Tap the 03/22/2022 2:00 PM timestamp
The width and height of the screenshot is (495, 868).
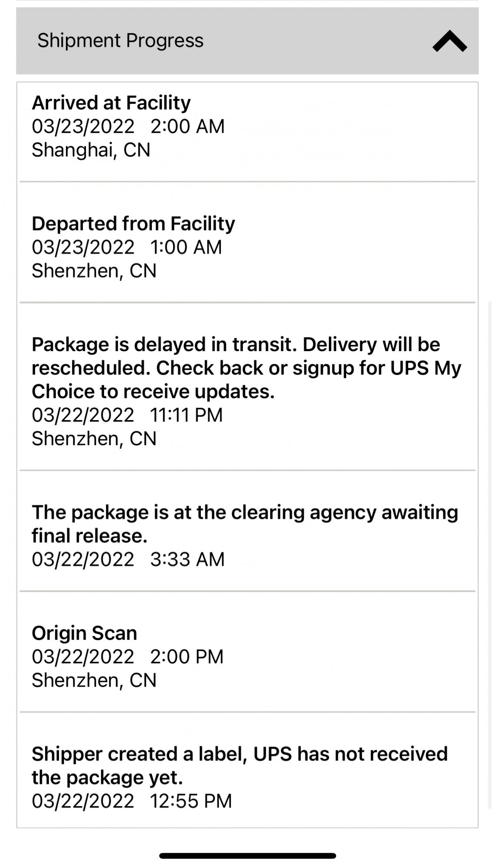128,656
